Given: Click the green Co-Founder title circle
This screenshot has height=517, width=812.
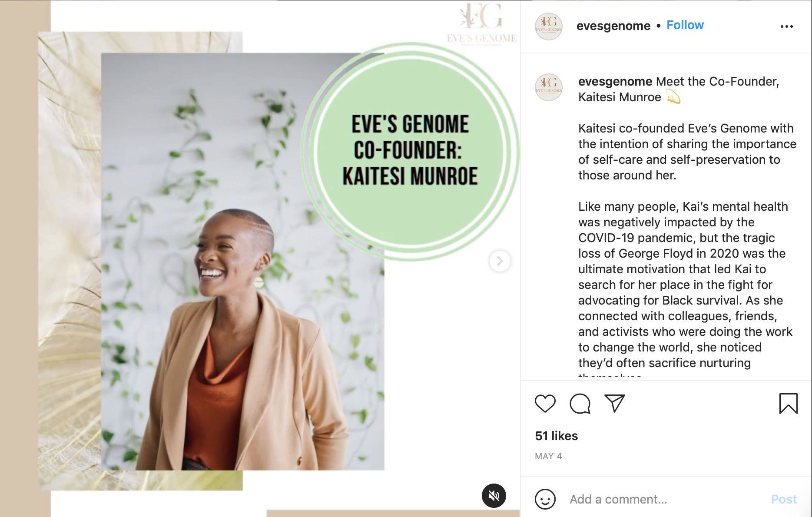Looking at the screenshot, I should (410, 152).
